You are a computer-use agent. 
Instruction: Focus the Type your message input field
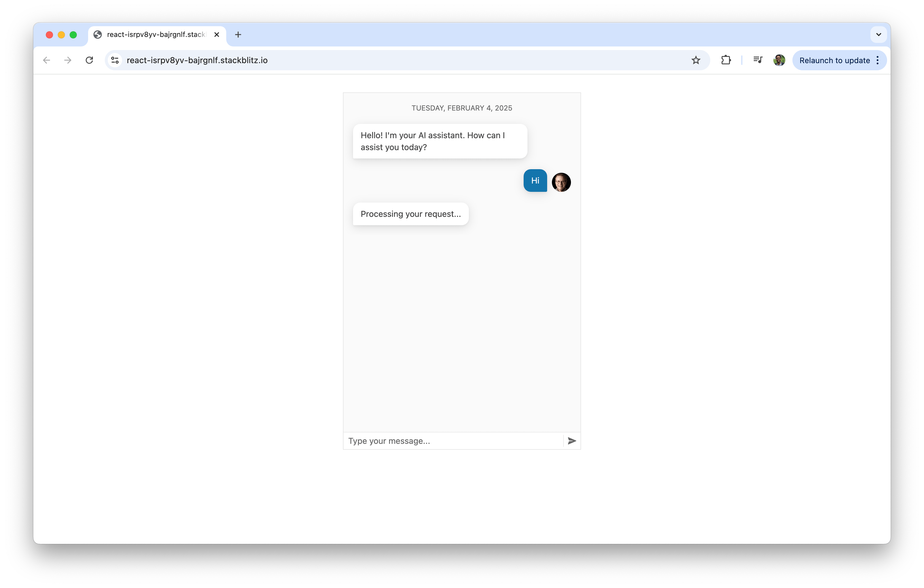coord(453,441)
